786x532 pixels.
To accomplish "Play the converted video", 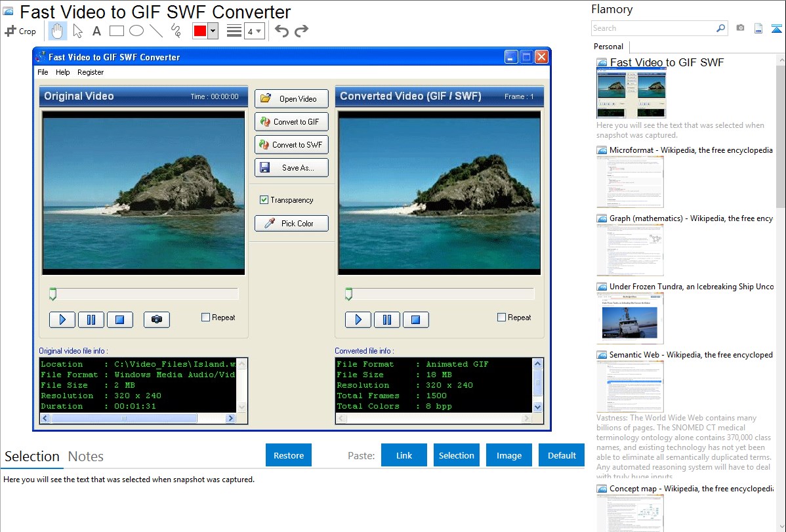I will [x=358, y=320].
